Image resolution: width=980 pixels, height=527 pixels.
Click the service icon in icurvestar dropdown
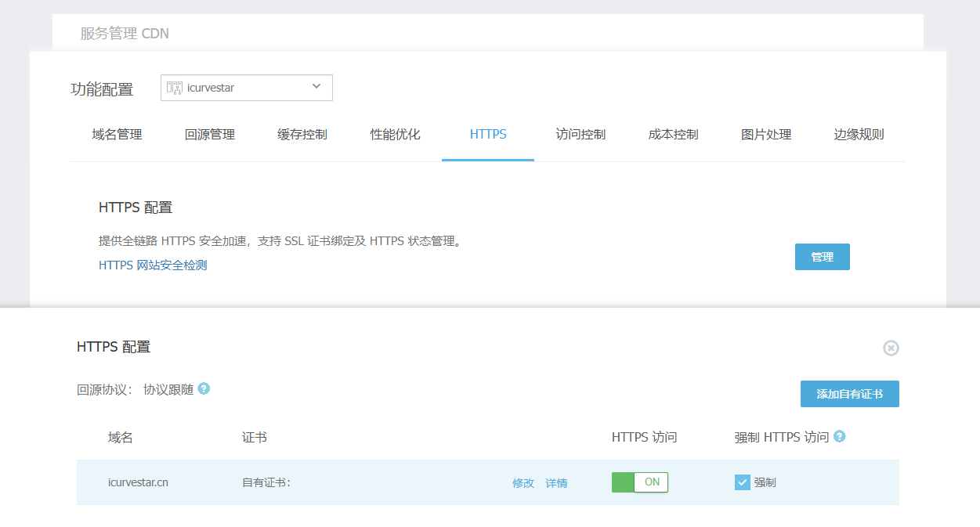point(175,88)
